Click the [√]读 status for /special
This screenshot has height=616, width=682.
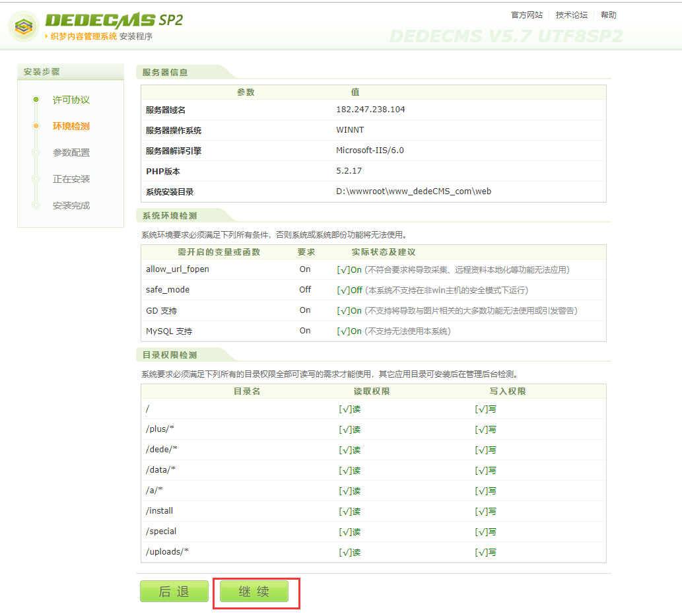tap(350, 532)
